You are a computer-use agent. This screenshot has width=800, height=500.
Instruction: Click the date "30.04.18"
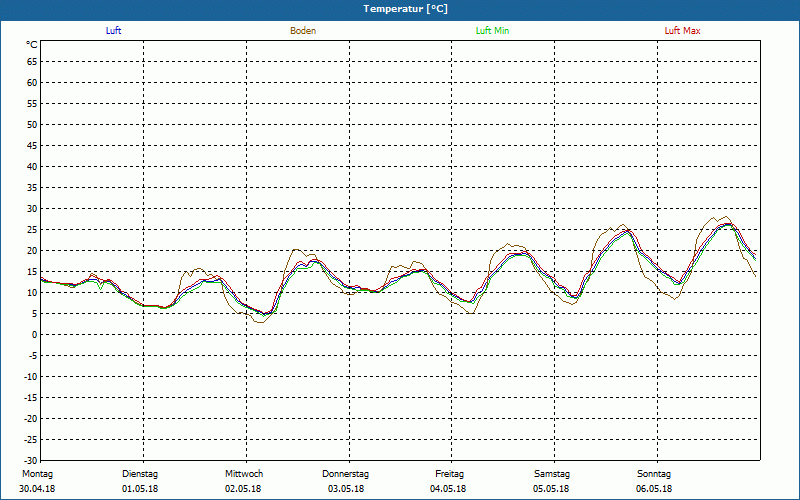(x=37, y=489)
